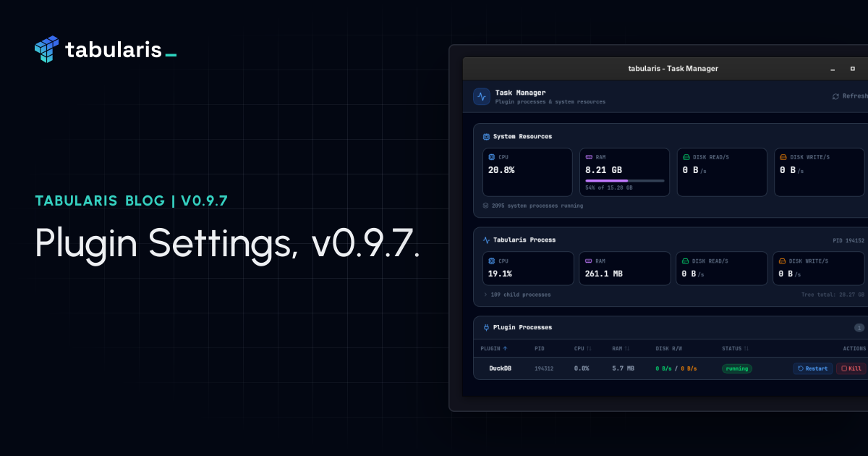Click the system RAM value 8.21 GB
Screen dimensions: 868x456
tap(603, 170)
